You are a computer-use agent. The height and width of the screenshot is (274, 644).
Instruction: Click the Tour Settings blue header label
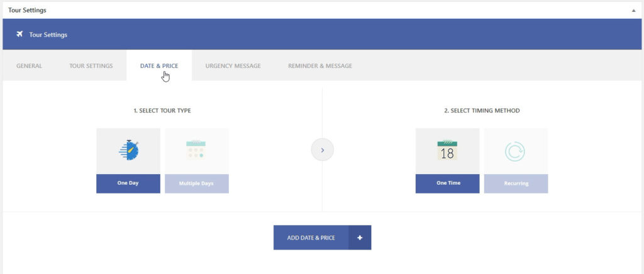point(48,35)
